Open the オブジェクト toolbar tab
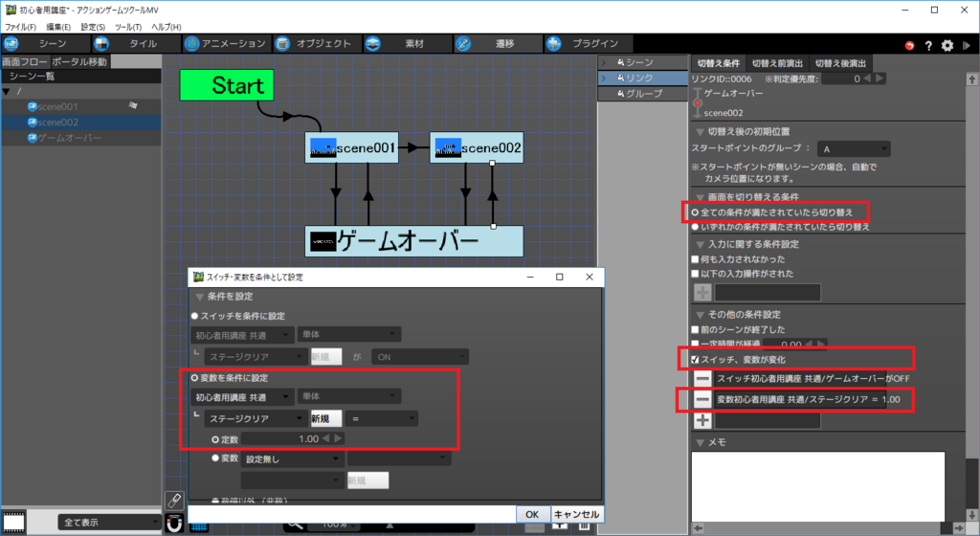The height and width of the screenshot is (536, 980). click(x=316, y=44)
